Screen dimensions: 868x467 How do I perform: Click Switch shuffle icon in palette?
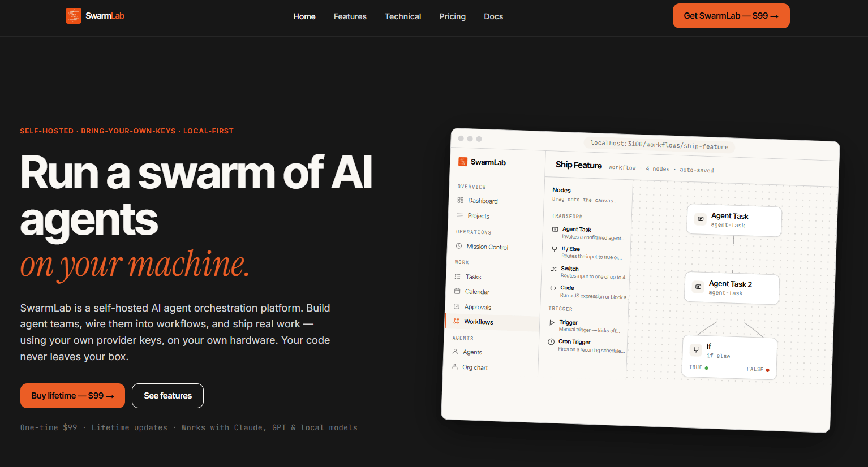(554, 269)
